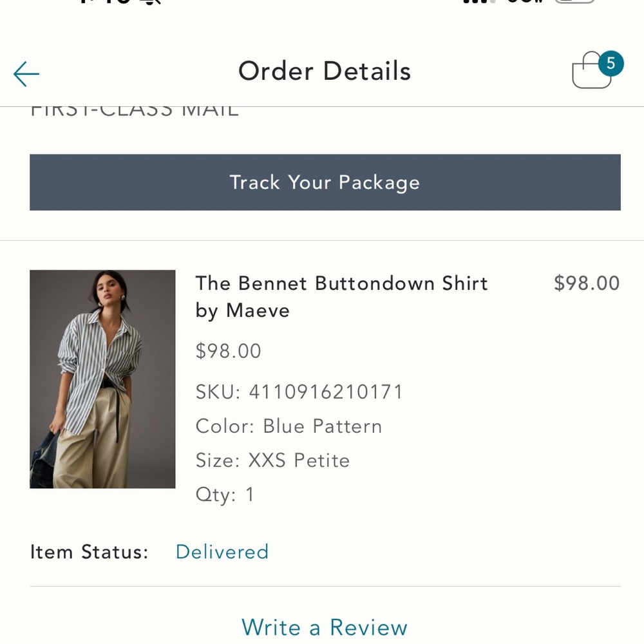Viewport: 644px width, 644px height.
Task: Tap the Order Details header title
Action: (x=324, y=71)
